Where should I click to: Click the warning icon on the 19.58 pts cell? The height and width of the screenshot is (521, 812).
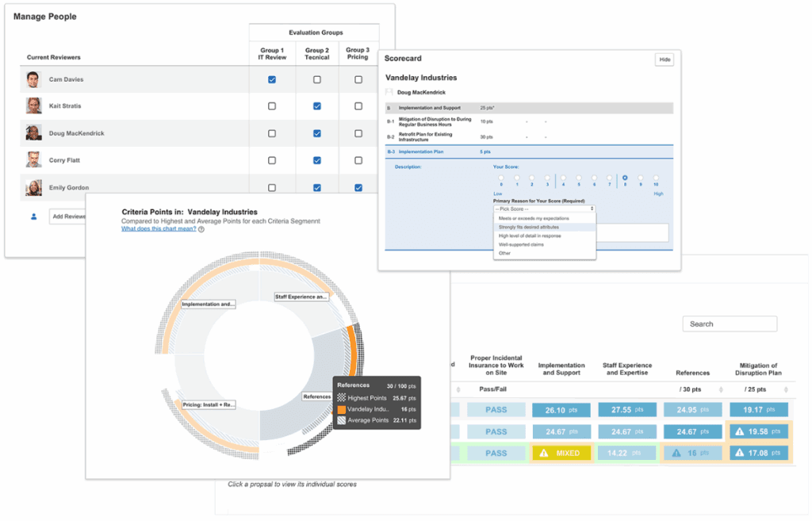click(739, 431)
